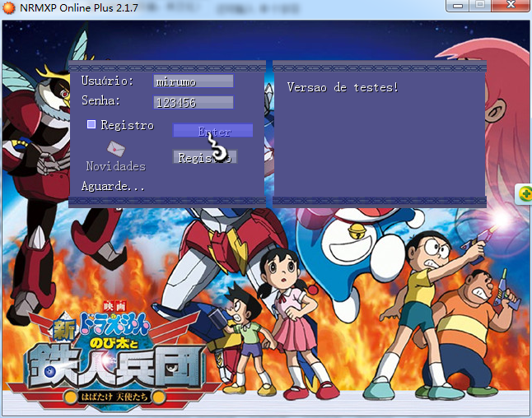Click the "Aguarde..." status text

point(113,186)
